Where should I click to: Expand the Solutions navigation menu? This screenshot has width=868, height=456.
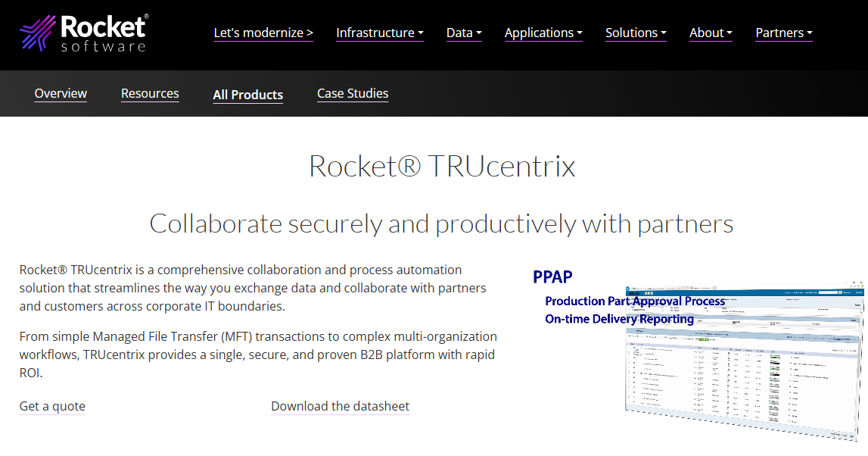tap(636, 33)
